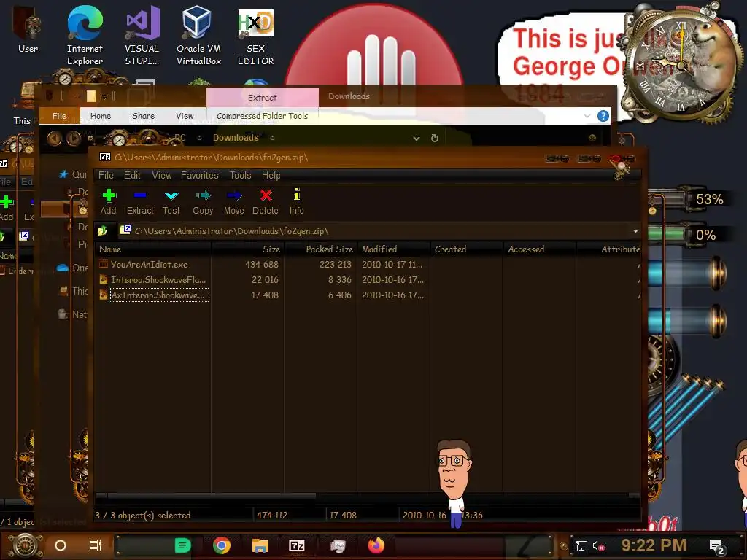
Task: Sort by the Packed Size column
Action: click(321, 249)
